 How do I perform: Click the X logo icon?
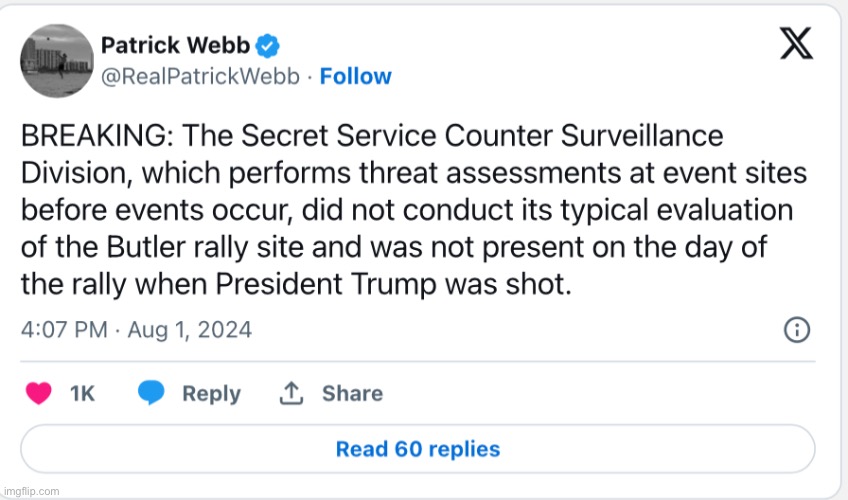[x=795, y=44]
